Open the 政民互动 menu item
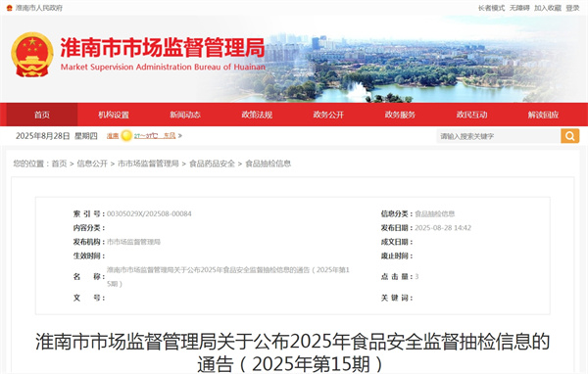 coord(471,115)
